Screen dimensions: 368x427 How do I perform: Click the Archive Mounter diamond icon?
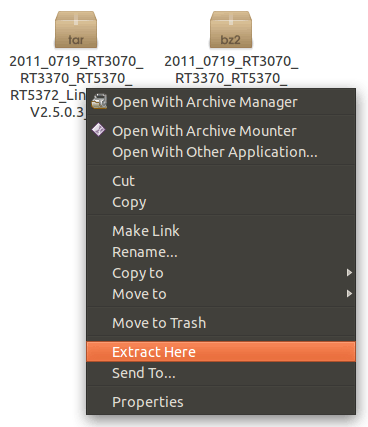(99, 130)
